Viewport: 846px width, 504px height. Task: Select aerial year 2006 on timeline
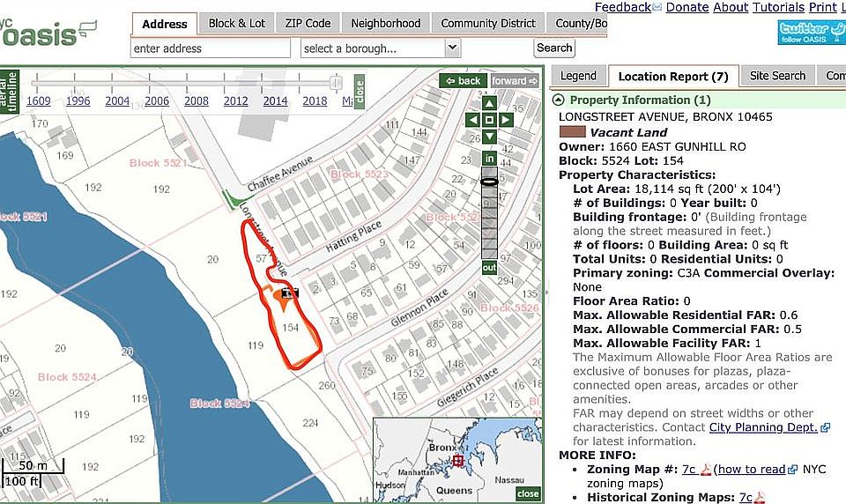[x=157, y=101]
